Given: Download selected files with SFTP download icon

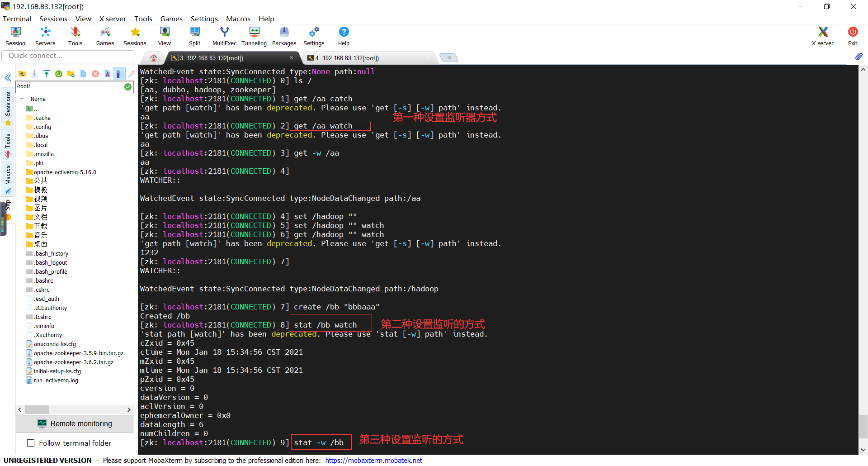Looking at the screenshot, I should click(x=34, y=74).
